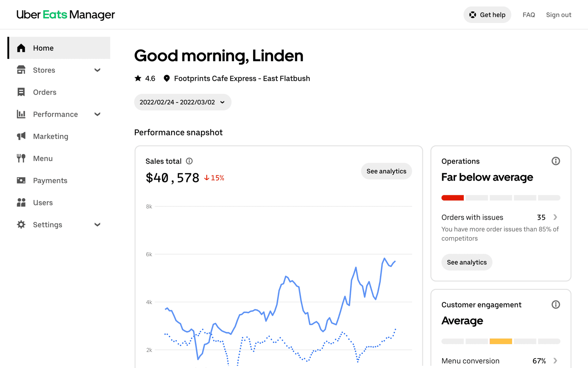
Task: Click the Payments cash icon
Action: tap(21, 180)
